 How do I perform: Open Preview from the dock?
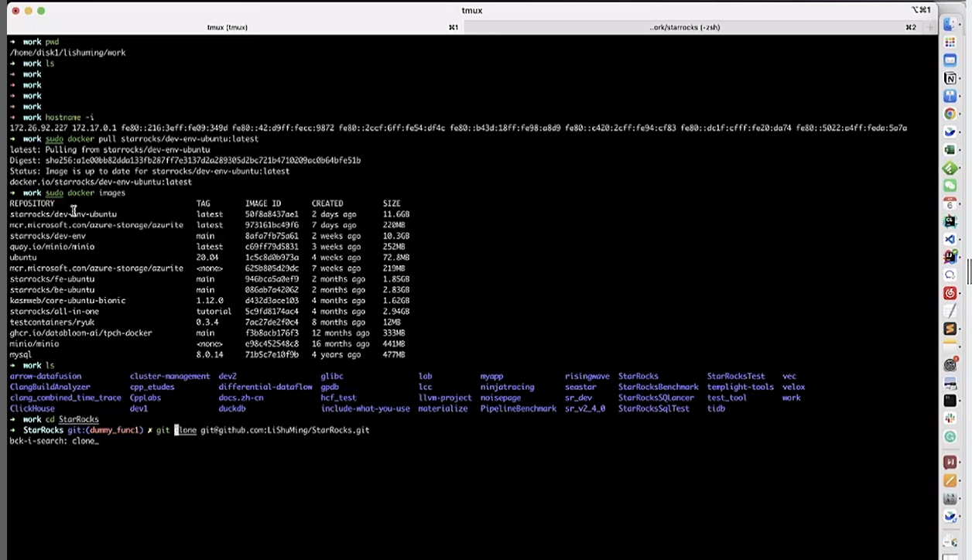click(x=950, y=382)
